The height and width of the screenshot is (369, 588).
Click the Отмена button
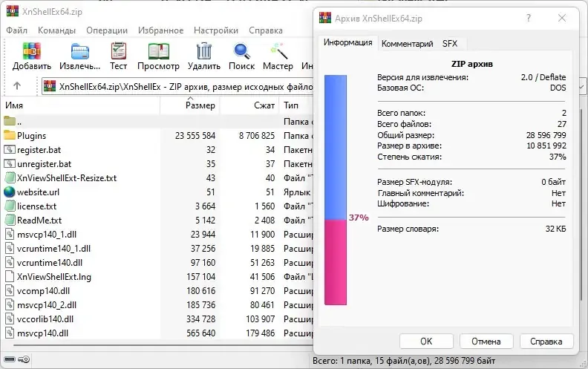click(486, 342)
